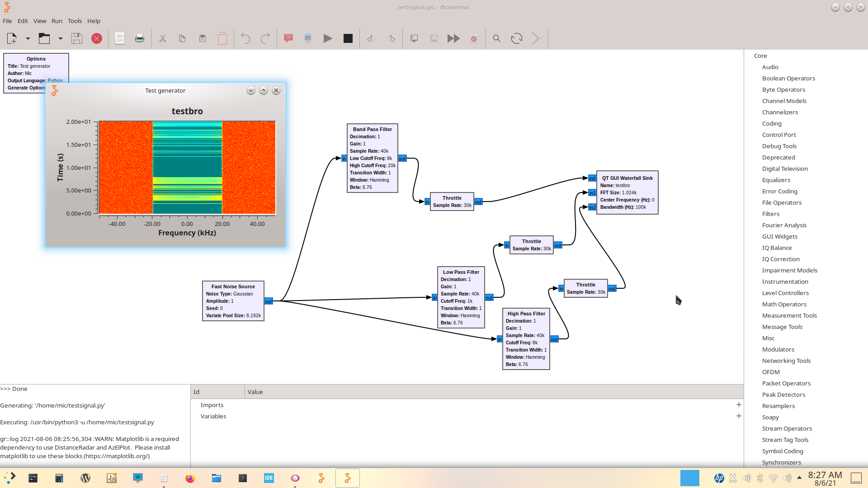Stop the running flow graph
Image resolution: width=868 pixels, height=488 pixels.
click(x=348, y=38)
